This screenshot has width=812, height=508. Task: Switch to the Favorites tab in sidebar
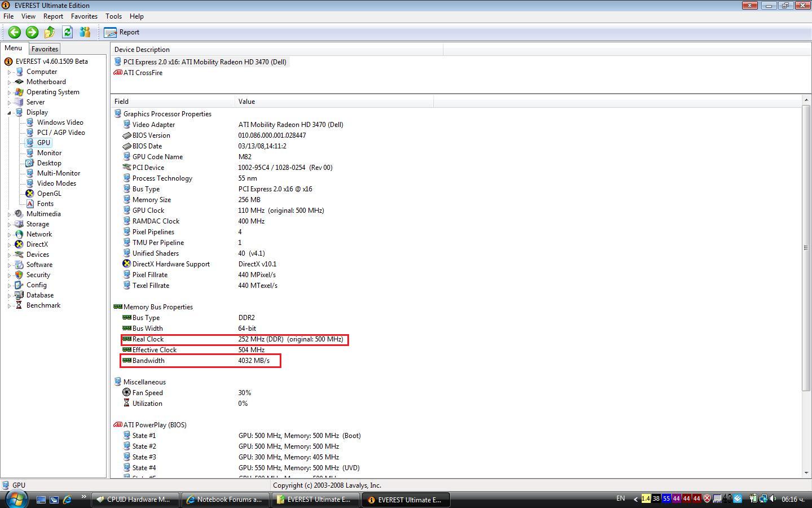point(45,49)
